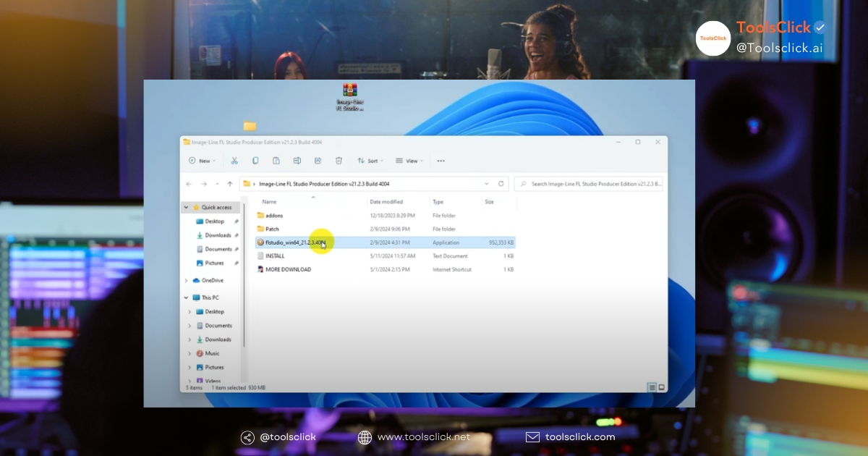Switch to details view in status bar
Viewport: 868px width, 456px height.
(652, 388)
